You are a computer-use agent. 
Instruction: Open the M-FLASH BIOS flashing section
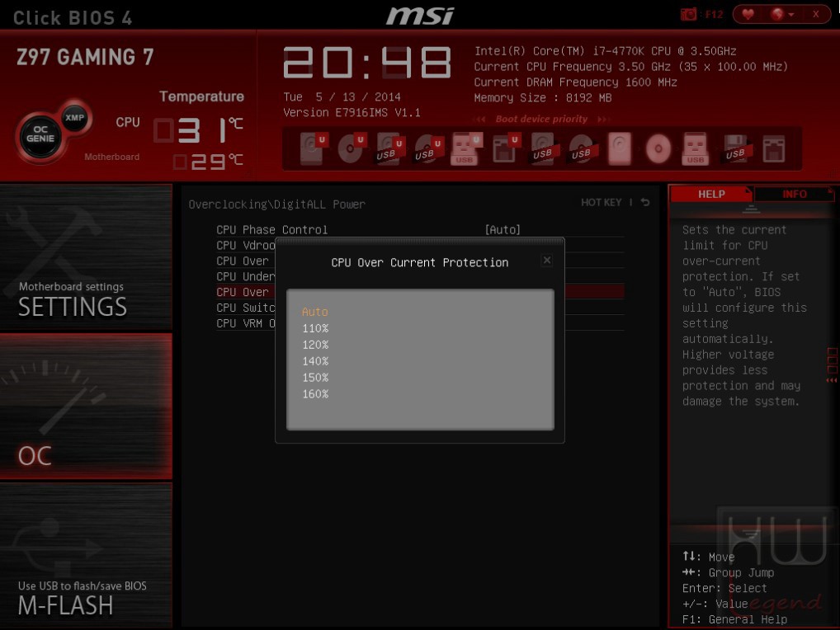pyautogui.click(x=86, y=555)
